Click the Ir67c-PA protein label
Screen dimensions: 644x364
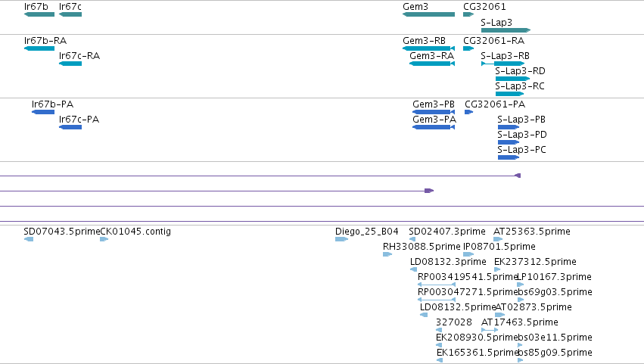pos(79,120)
